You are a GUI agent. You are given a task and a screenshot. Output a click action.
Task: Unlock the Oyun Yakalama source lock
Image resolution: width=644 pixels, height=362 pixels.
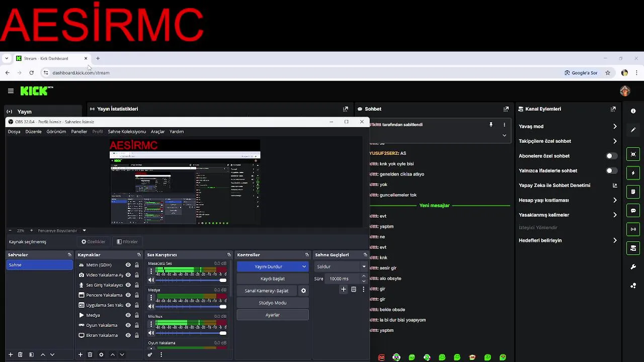pos(136,325)
